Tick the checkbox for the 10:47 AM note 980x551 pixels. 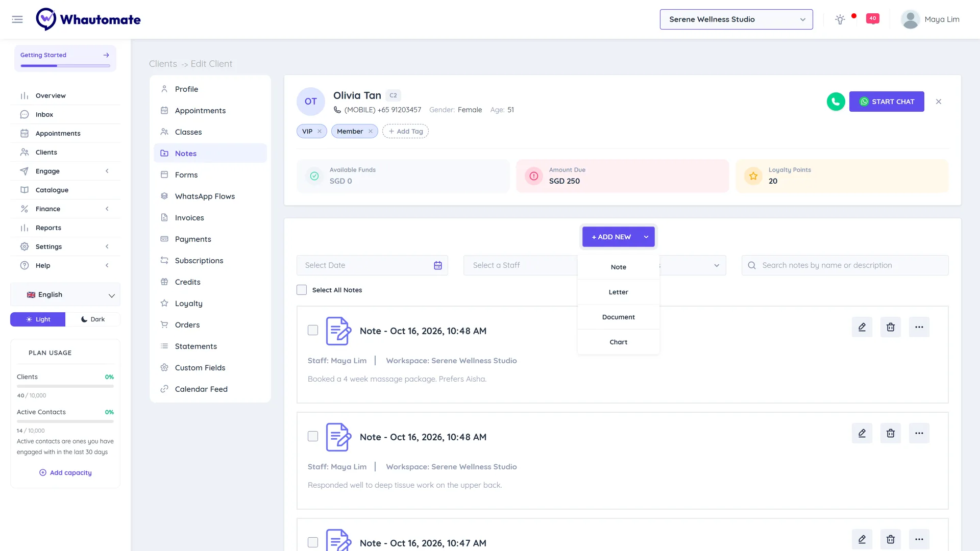(x=313, y=542)
